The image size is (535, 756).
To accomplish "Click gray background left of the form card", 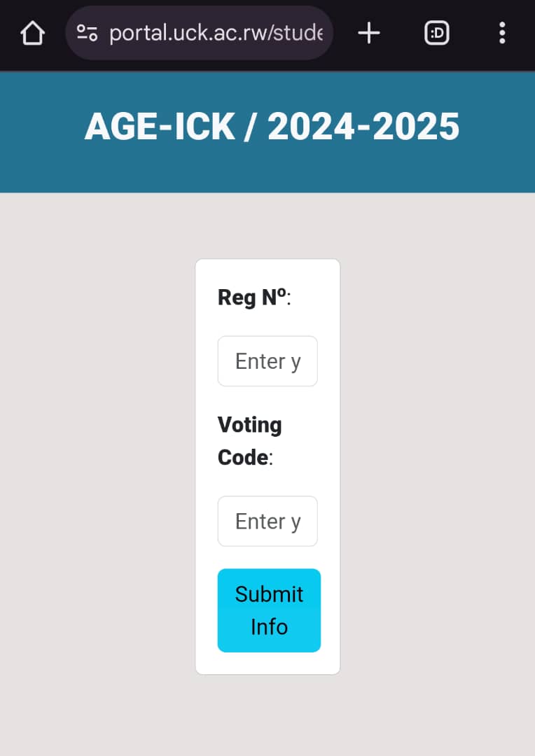I will click(x=98, y=462).
